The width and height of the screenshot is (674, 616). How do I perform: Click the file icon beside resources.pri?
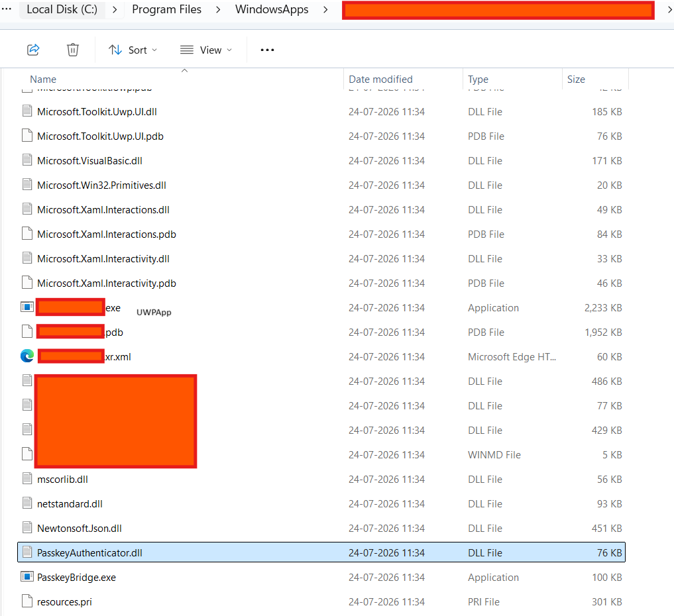27,601
